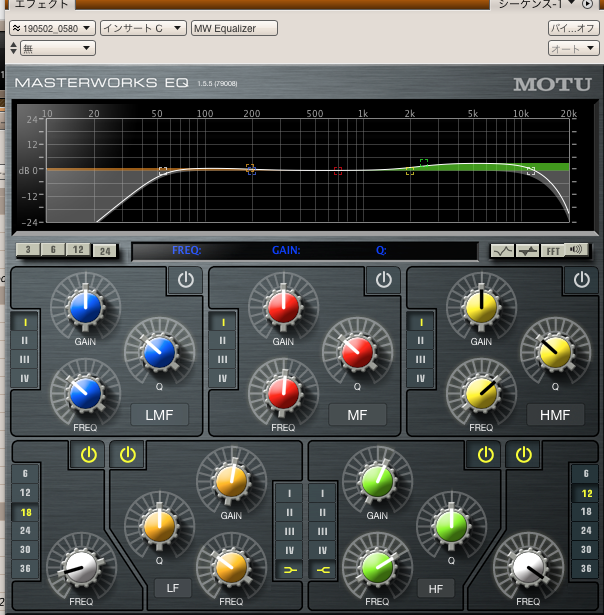This screenshot has height=615, width=604.
Task: Select LF filter type II
Action: (x=289, y=512)
